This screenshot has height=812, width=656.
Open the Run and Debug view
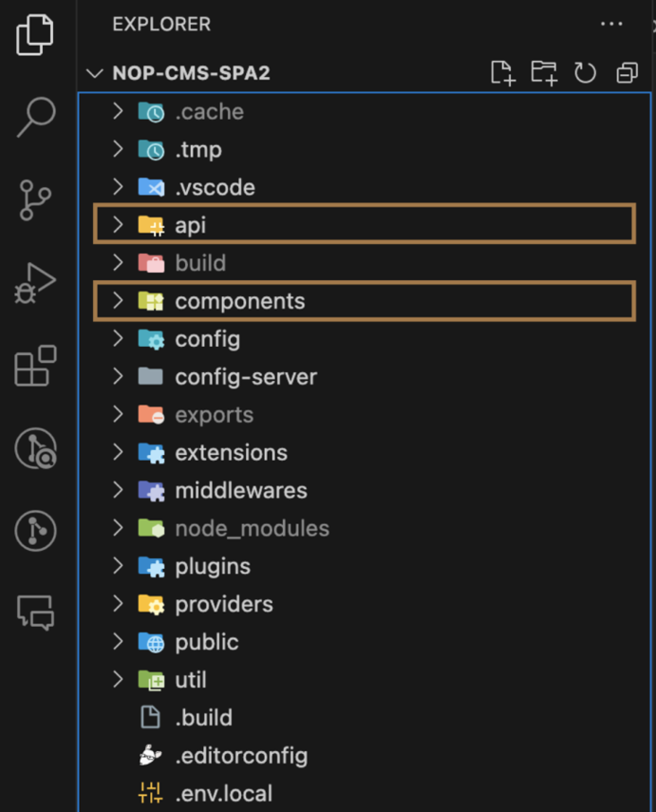pos(35,283)
